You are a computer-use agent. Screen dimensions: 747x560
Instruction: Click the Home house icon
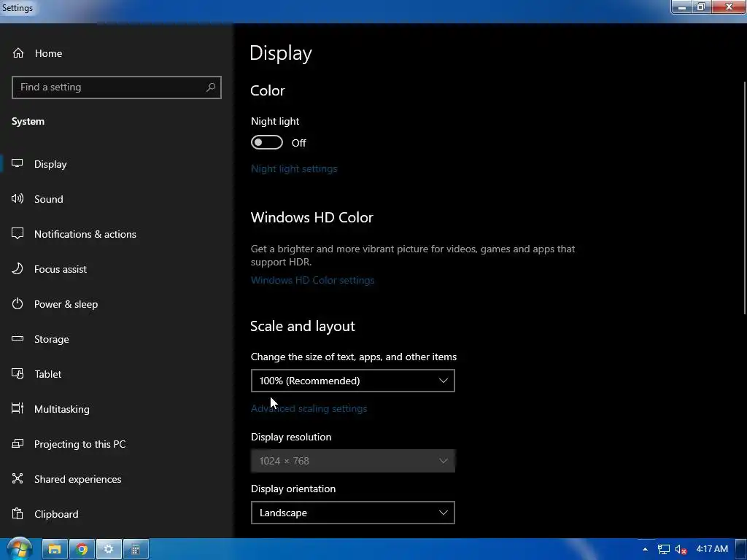18,52
